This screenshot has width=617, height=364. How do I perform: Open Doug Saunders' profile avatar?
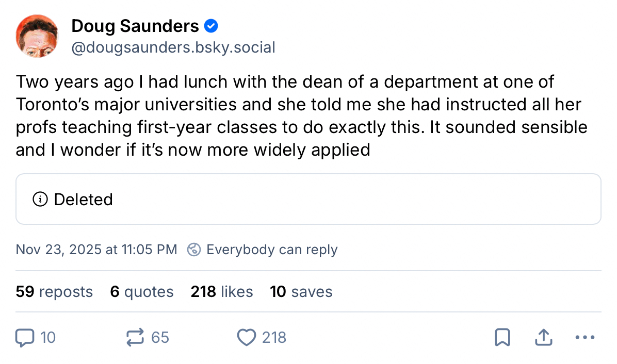[x=37, y=36]
